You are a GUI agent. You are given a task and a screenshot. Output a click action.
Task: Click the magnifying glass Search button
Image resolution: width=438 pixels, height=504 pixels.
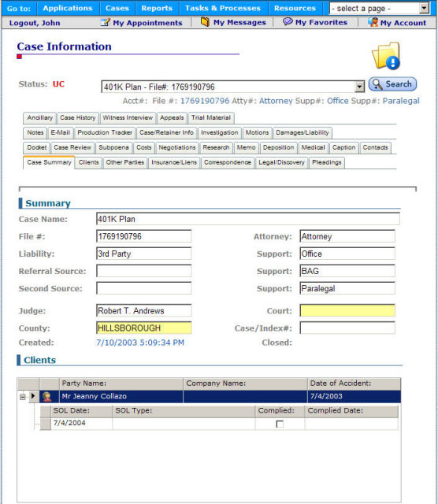point(392,84)
